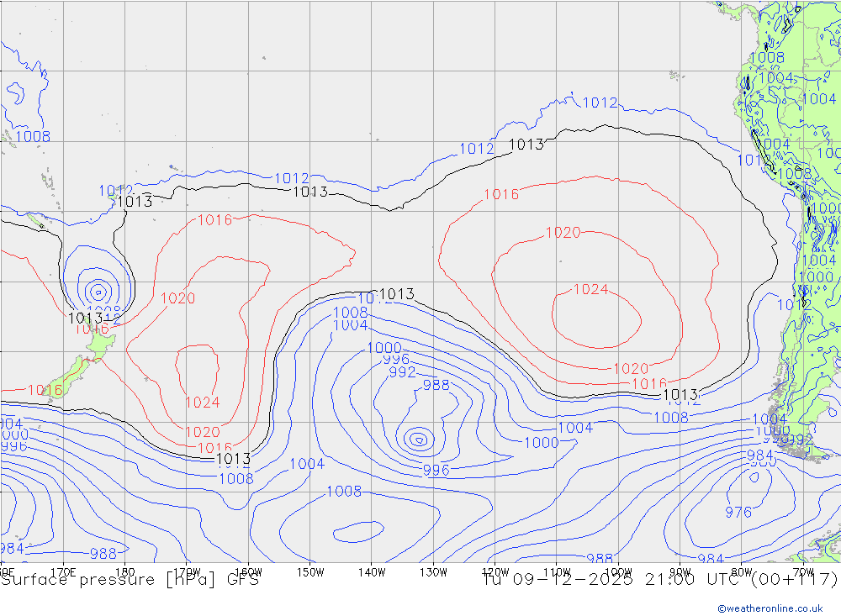Click the 100W longitude label

coord(618,572)
